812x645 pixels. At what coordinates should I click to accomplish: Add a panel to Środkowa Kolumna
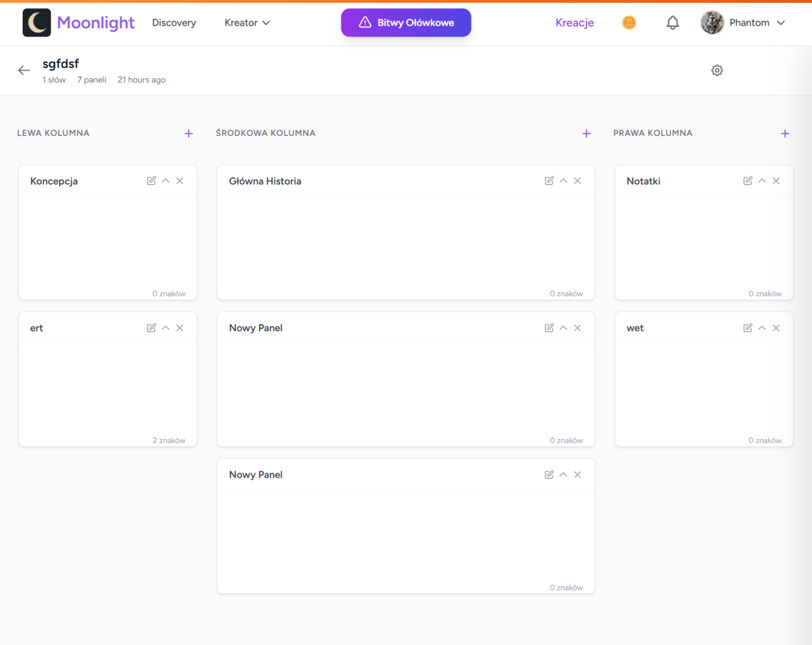click(586, 134)
